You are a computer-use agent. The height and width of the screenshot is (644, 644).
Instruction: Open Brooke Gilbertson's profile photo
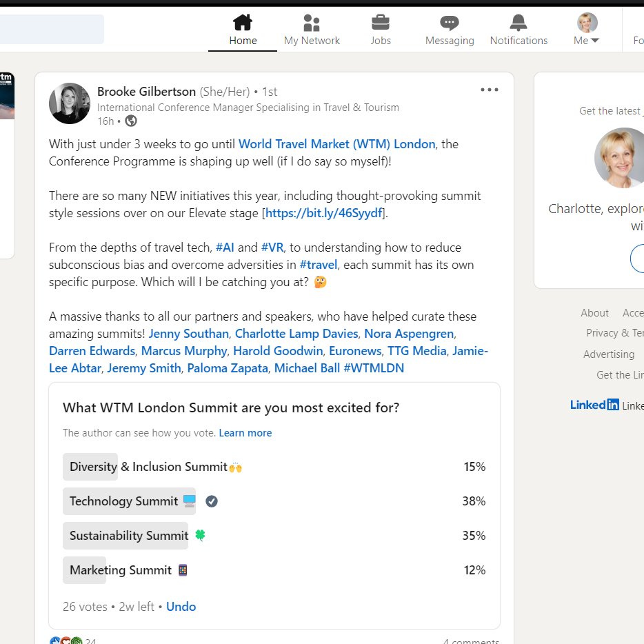[70, 103]
